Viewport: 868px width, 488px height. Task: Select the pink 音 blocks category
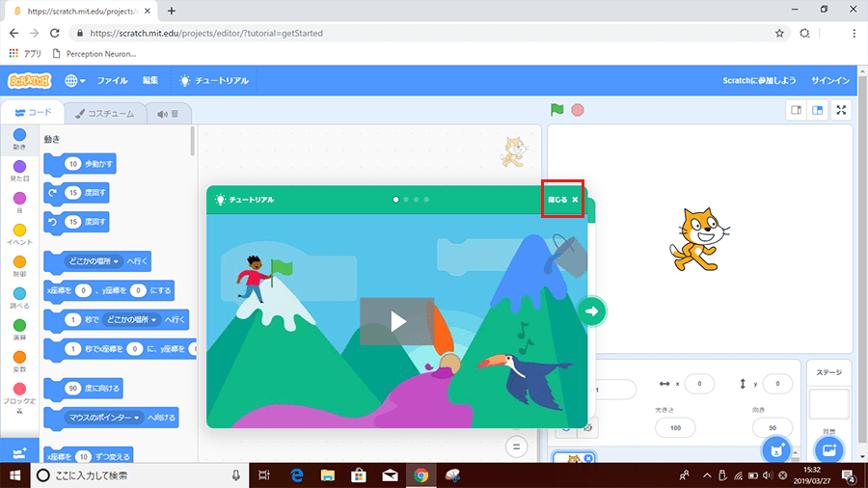coord(19,203)
